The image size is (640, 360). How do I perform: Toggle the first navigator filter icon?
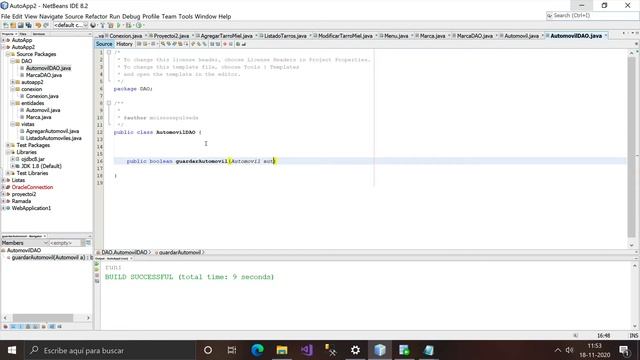5,327
